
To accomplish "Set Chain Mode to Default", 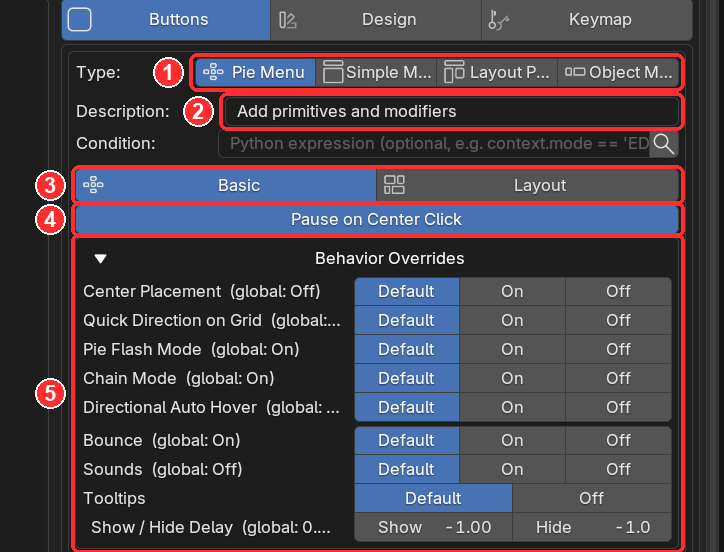I will pos(406,378).
